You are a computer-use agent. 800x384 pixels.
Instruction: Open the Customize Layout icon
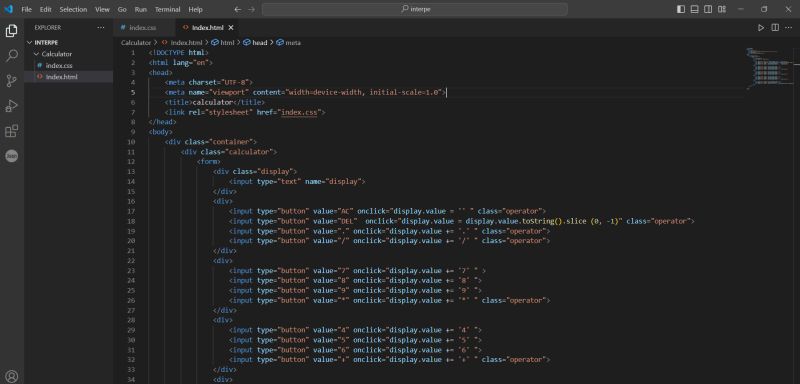click(x=722, y=9)
